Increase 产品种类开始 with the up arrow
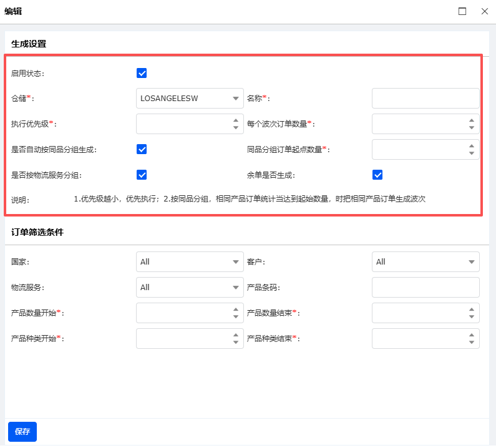The image size is (496, 448). tap(235, 334)
